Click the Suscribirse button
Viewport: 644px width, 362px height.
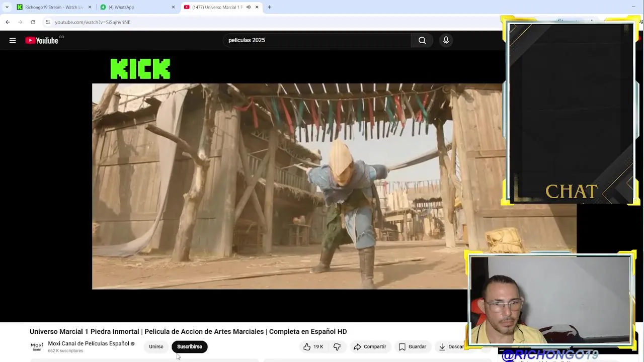[190, 346]
